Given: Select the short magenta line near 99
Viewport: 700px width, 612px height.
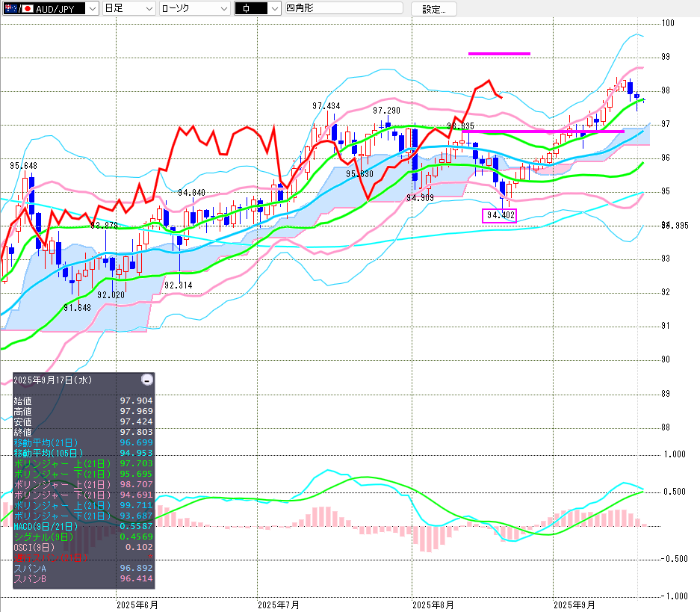Looking at the screenshot, I should [x=498, y=54].
